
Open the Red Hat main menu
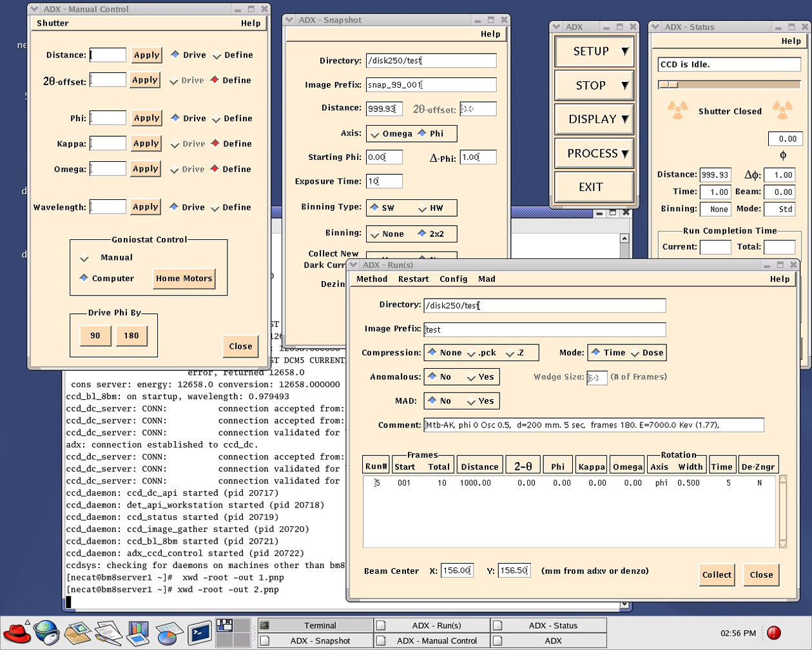coord(17,633)
